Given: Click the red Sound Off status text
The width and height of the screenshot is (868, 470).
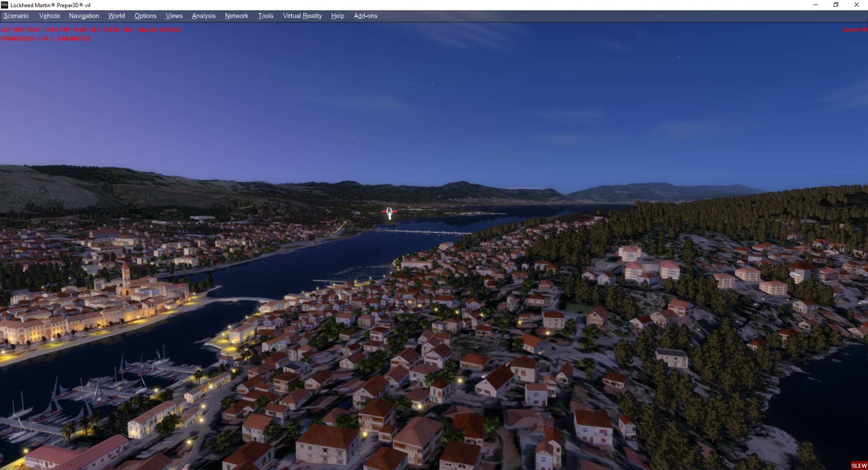Looking at the screenshot, I should click(854, 30).
